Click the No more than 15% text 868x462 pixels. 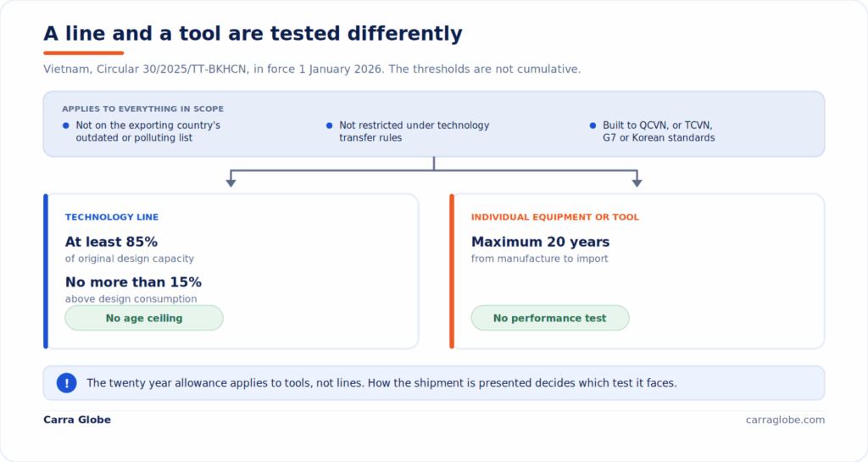[133, 282]
